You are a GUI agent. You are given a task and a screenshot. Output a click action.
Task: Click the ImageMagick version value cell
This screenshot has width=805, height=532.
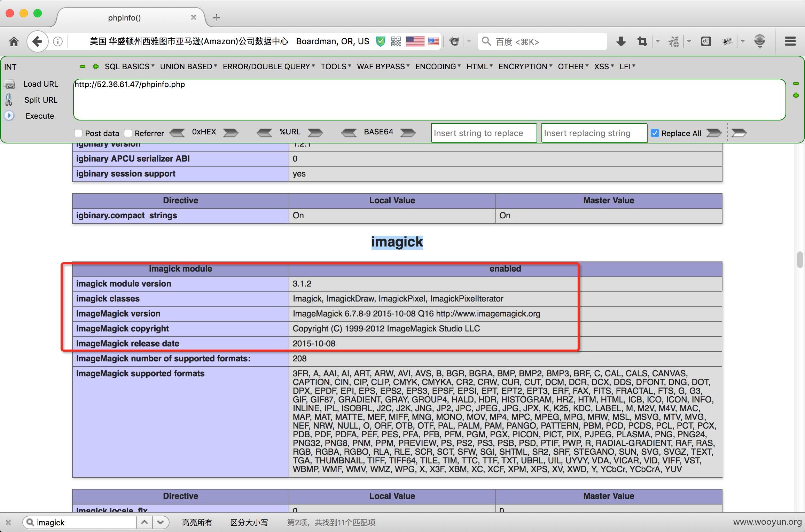click(x=505, y=314)
